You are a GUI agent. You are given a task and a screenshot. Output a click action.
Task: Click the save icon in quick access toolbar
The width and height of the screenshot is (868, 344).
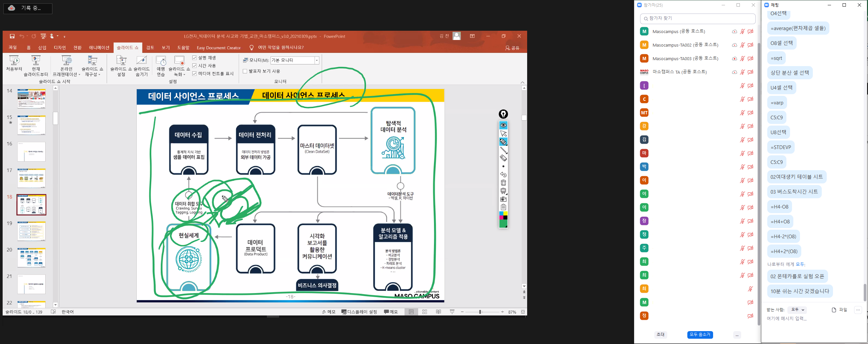click(12, 36)
